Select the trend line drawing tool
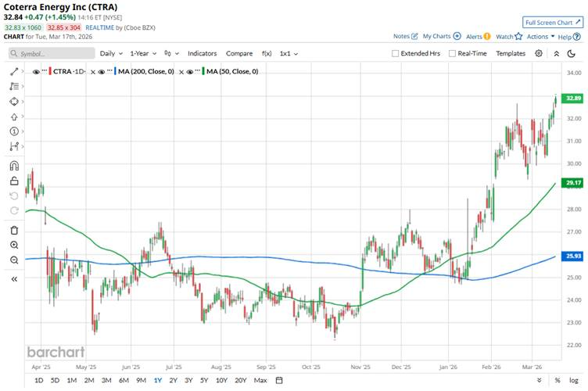Viewport: 588px width, 391px height. [14, 71]
